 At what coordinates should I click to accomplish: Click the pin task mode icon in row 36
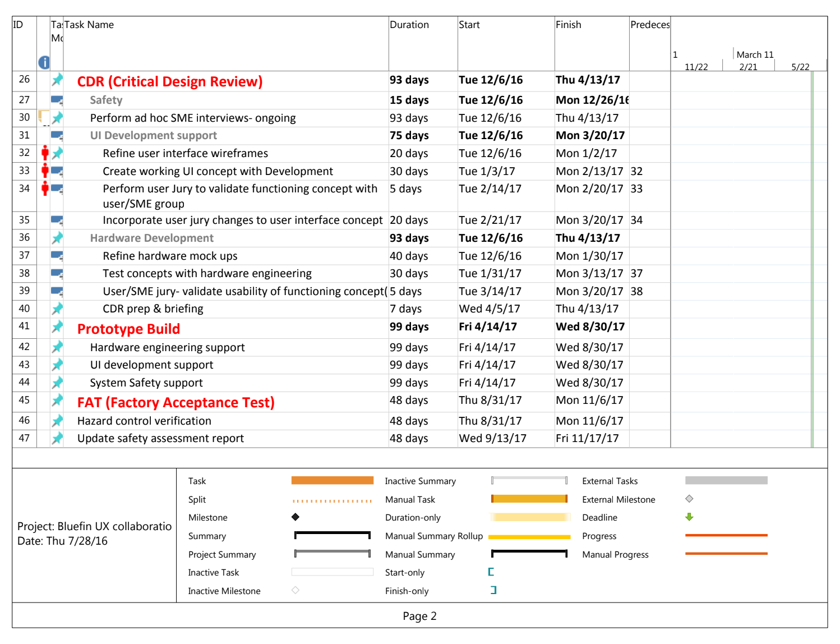(x=57, y=238)
